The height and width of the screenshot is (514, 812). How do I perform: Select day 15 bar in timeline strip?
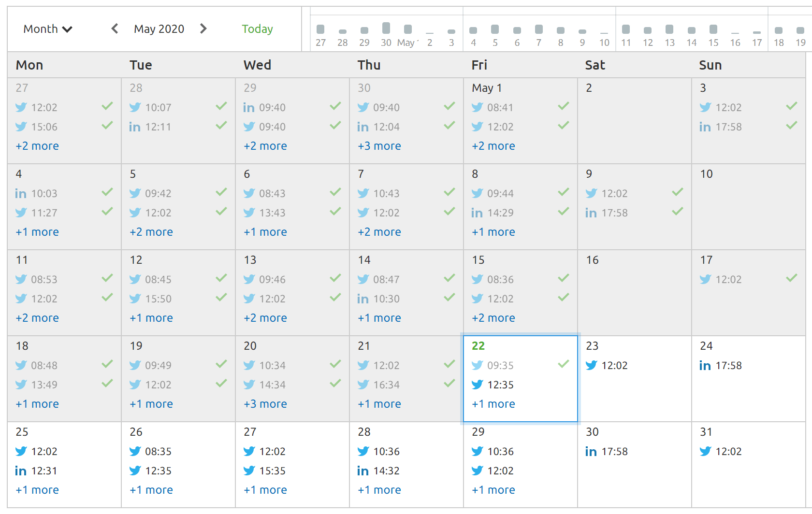tap(713, 29)
